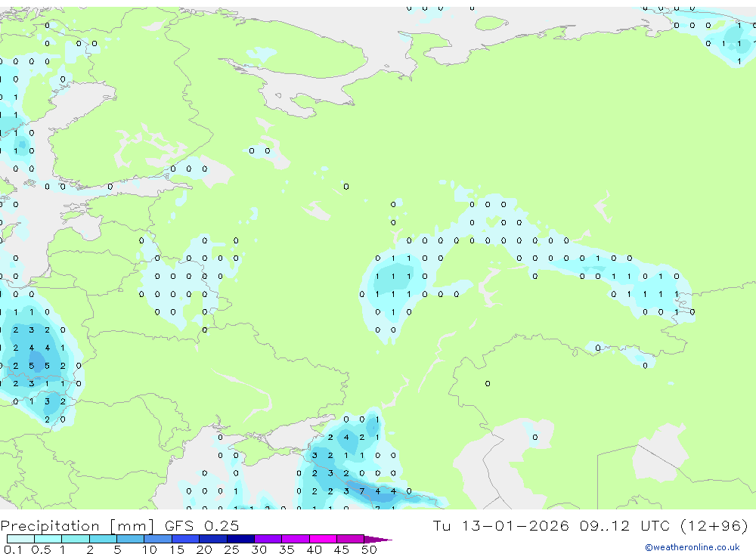Click the '50' legend scale label
The image size is (756, 554).
point(369,549)
